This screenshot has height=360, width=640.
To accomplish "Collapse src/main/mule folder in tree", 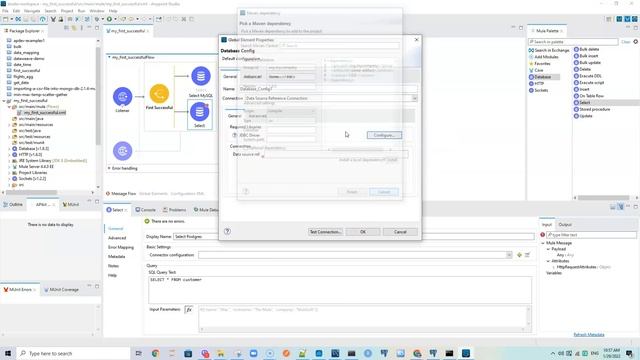I will point(9,107).
